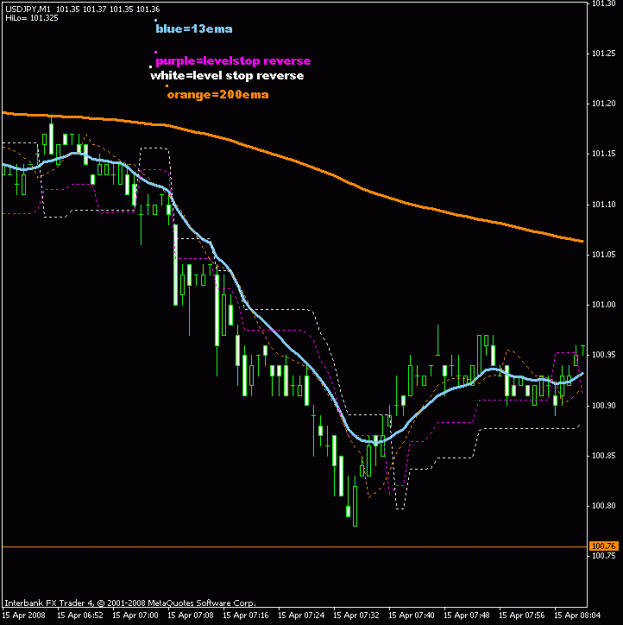Click the 100.80 price axis value
The width and height of the screenshot is (623, 625).
[x=604, y=506]
